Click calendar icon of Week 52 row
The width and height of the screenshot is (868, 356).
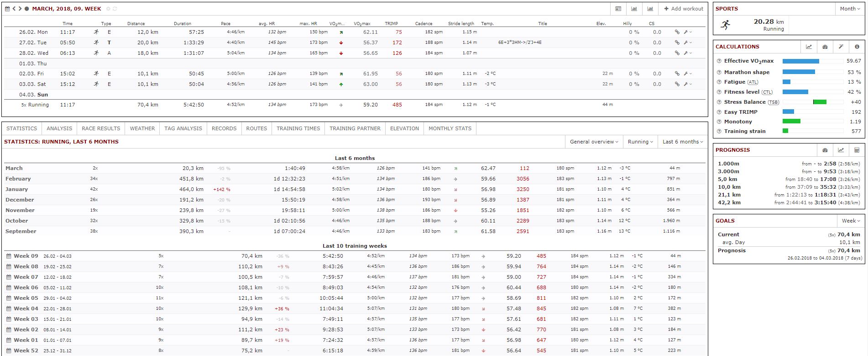pyautogui.click(x=9, y=351)
